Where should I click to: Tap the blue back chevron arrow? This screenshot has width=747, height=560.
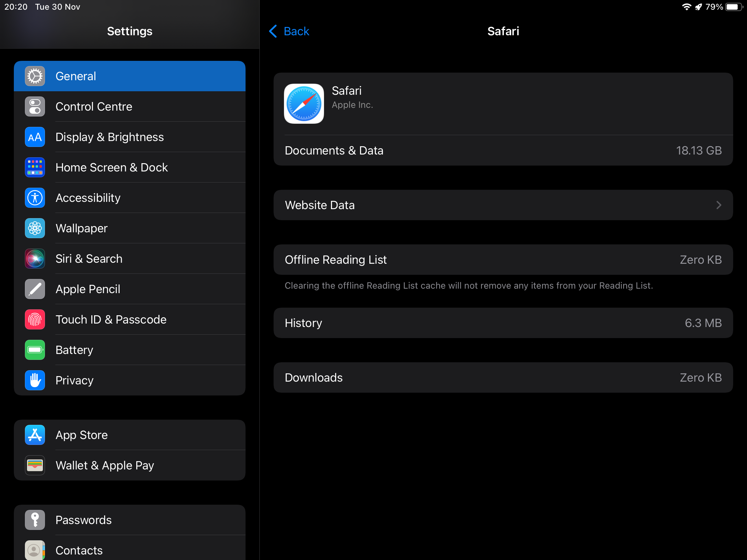click(273, 31)
